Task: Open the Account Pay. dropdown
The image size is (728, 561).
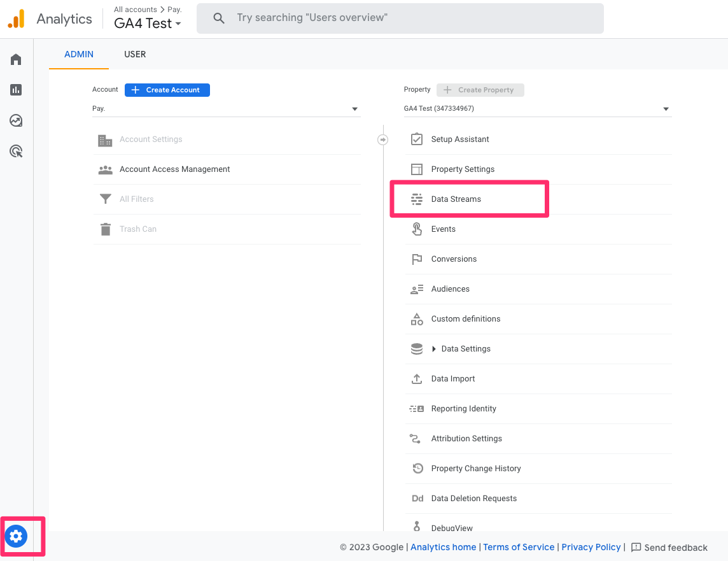Action: pyautogui.click(x=226, y=109)
